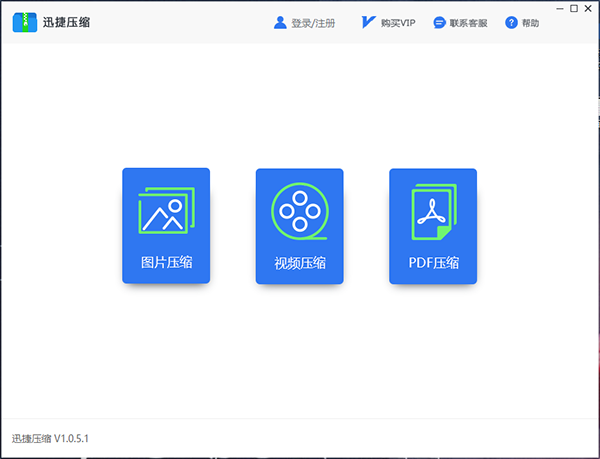Image resolution: width=600 pixels, height=459 pixels.
Task: Click the film reel video compression icon
Action: pyautogui.click(x=299, y=211)
